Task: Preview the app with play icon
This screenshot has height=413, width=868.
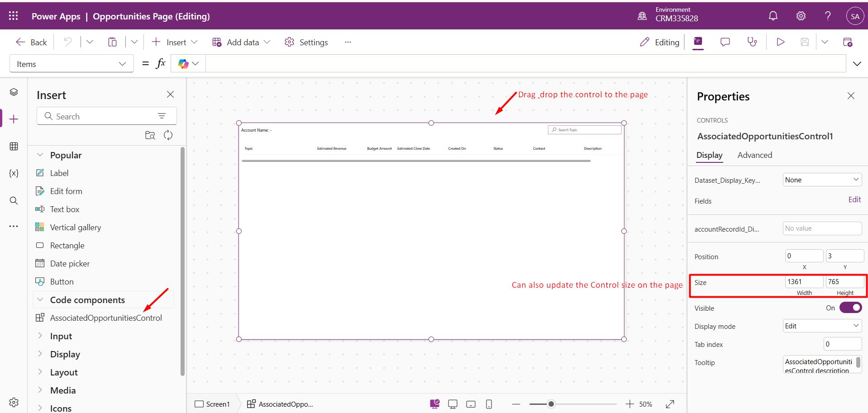Action: pyautogui.click(x=780, y=42)
